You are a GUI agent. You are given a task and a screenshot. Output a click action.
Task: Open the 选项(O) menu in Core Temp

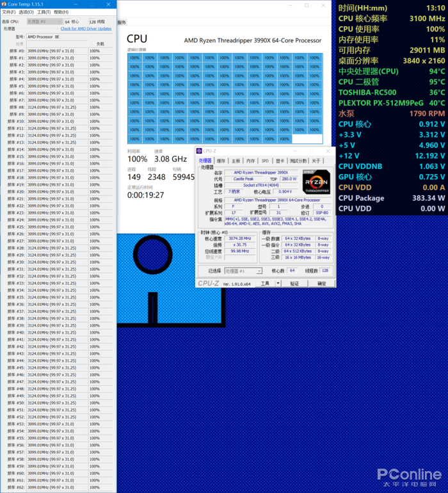tap(26, 12)
